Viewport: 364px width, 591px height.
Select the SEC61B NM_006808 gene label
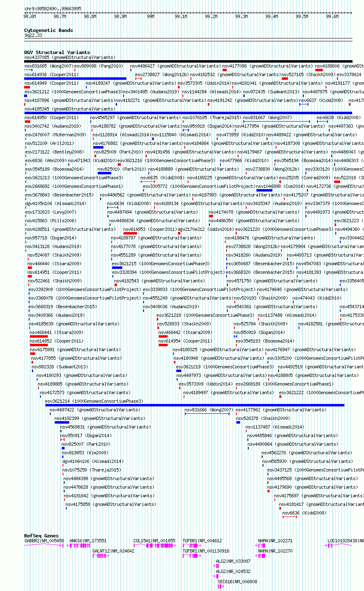237,582
